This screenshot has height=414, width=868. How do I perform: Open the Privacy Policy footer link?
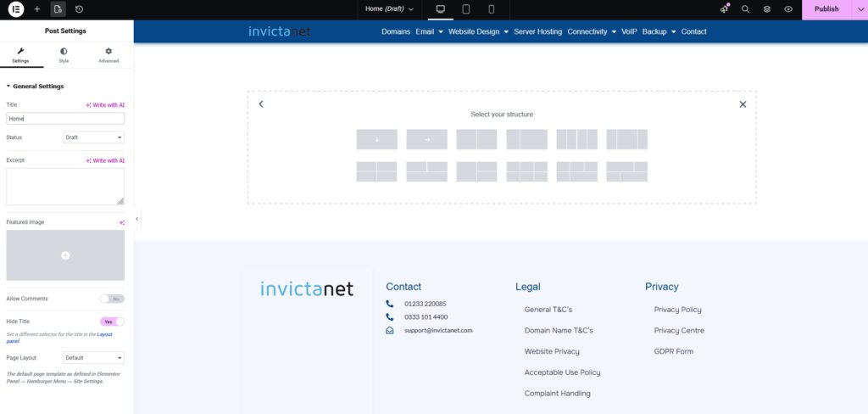677,310
